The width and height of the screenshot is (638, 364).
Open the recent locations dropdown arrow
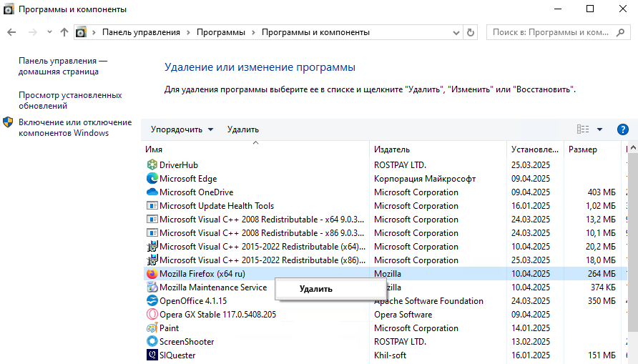point(49,32)
